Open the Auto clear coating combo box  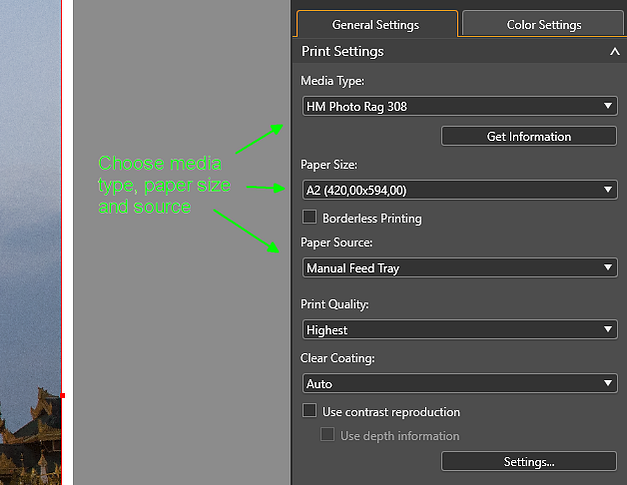click(x=460, y=383)
